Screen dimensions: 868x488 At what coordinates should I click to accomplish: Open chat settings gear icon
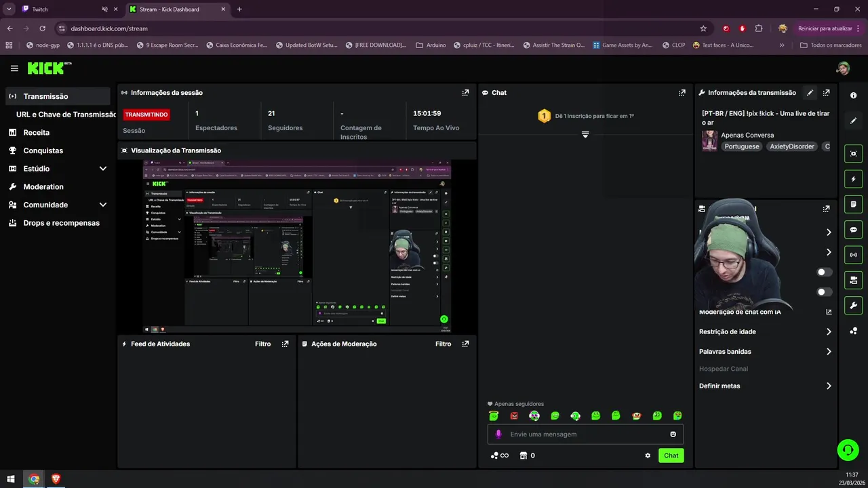click(648, 455)
